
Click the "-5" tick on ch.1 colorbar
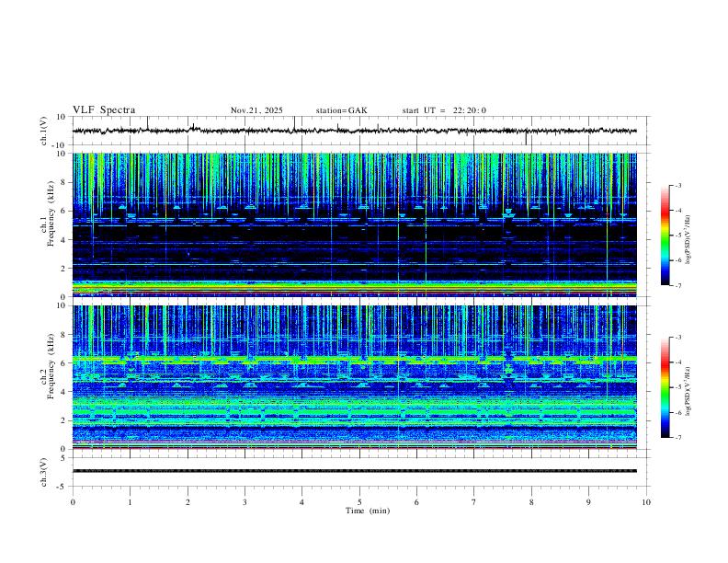click(x=677, y=236)
